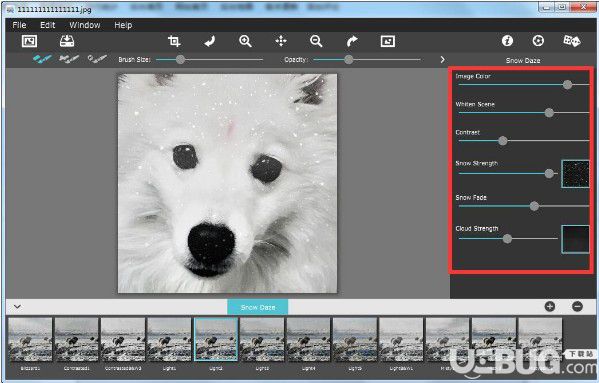Select the four-arrow pan tool
This screenshot has height=383, width=599.
[x=281, y=41]
